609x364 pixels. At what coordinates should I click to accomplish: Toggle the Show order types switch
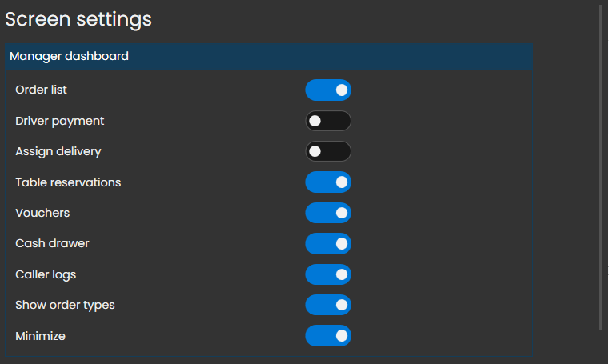click(x=328, y=305)
